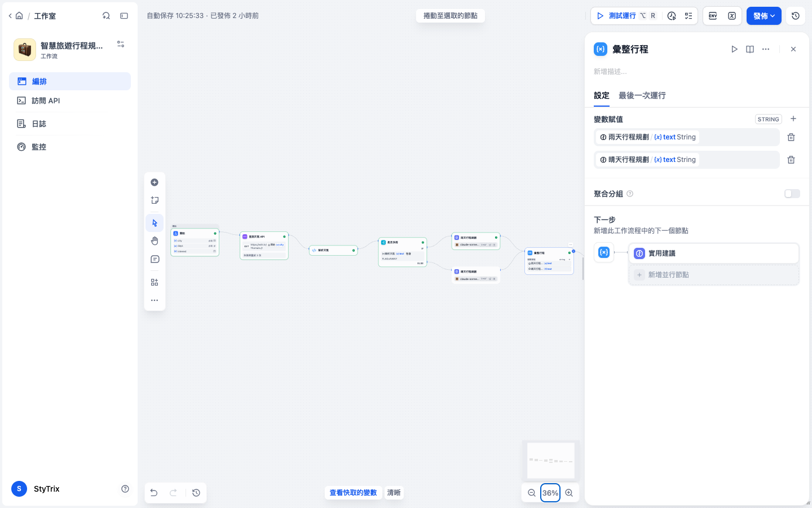Open the panel's three-dot more menu

coord(766,49)
